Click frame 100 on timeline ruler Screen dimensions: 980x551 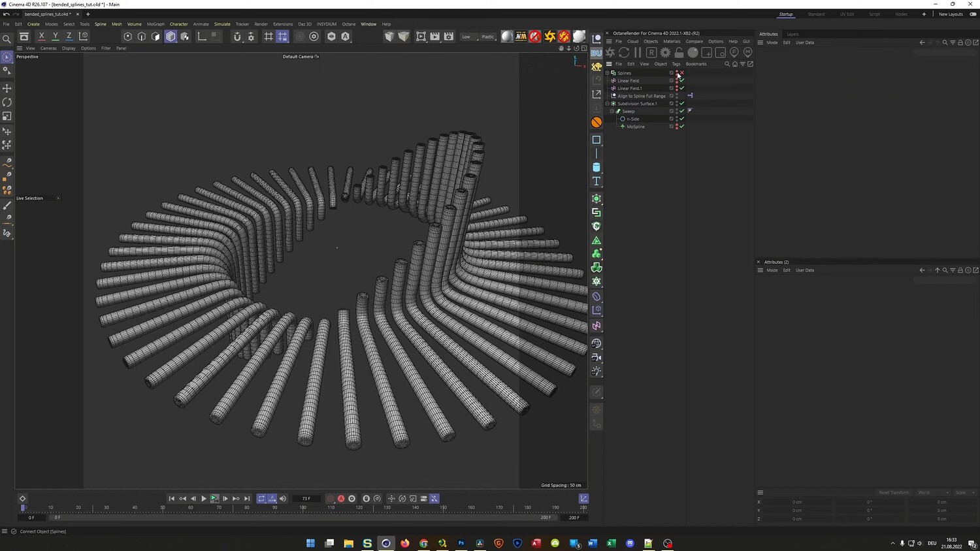tap(303, 507)
